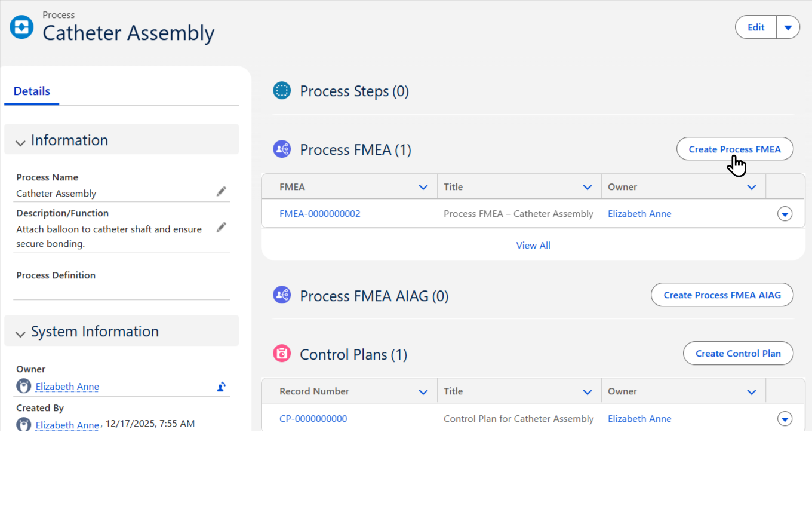
Task: Click the Process FMEA section icon
Action: pos(281,149)
